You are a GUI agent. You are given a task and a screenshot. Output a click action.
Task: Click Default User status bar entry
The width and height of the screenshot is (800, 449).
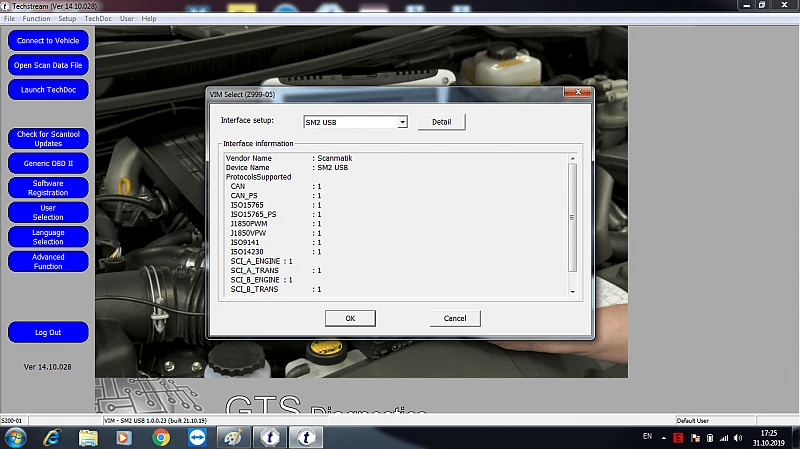692,420
